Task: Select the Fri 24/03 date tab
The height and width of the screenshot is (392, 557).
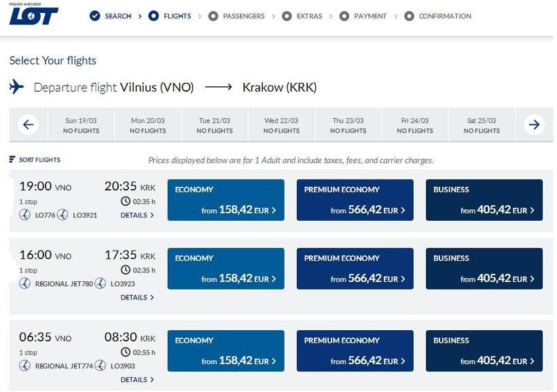Action: click(x=414, y=126)
